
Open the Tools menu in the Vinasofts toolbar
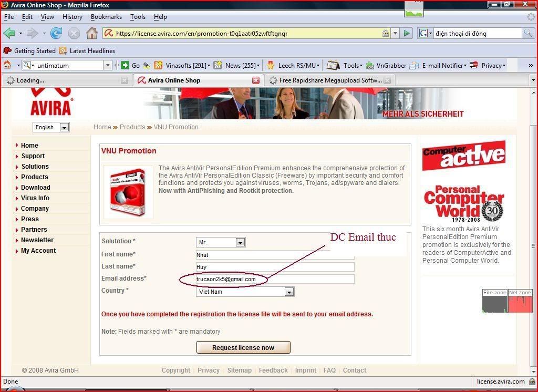(345, 65)
